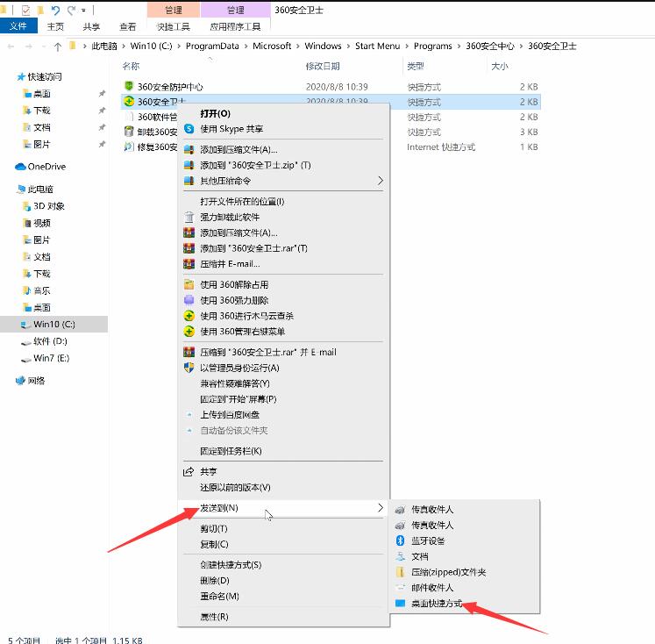Switch to the 主页 ribbon tab
This screenshot has width=655, height=644.
pyautogui.click(x=55, y=26)
